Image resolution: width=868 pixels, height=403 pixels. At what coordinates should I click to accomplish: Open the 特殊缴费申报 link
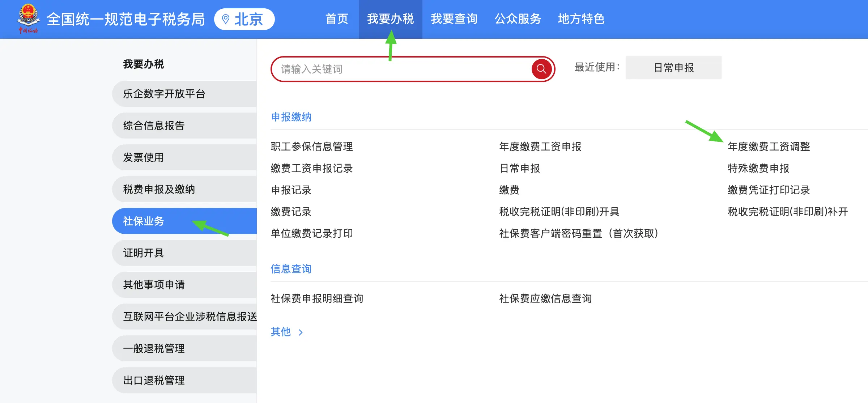758,168
